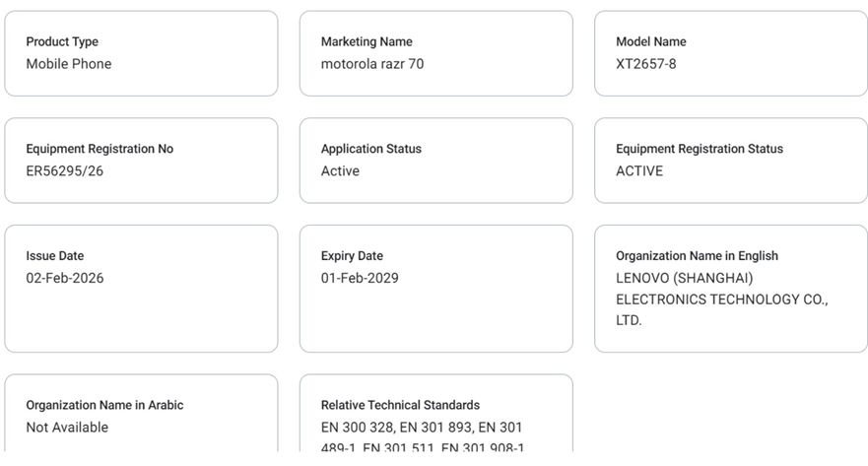Click the Marketing Name label
The image size is (868, 466).
click(x=367, y=41)
